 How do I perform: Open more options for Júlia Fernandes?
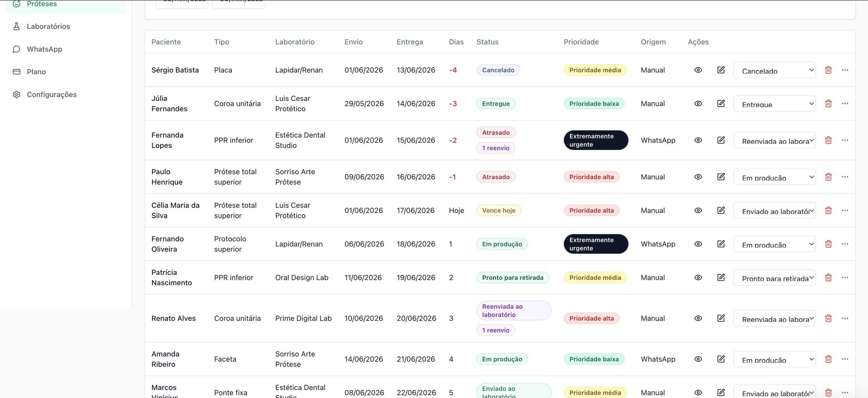click(845, 104)
